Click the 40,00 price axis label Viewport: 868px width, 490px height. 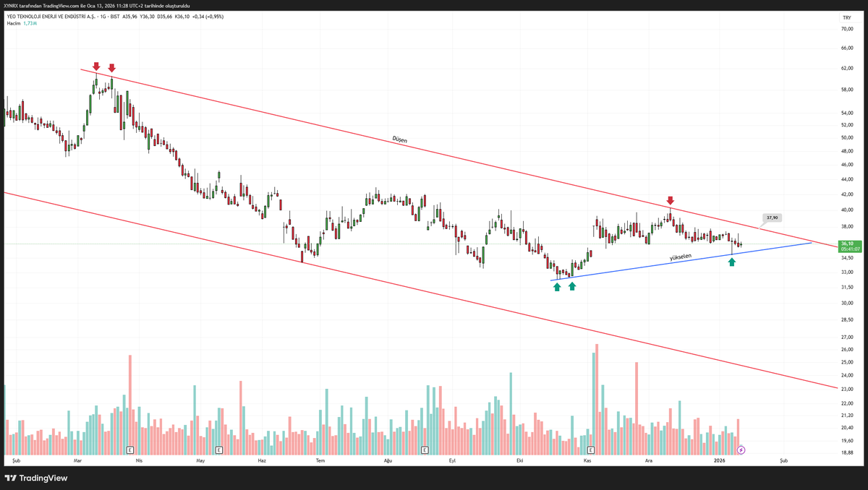pyautogui.click(x=848, y=210)
